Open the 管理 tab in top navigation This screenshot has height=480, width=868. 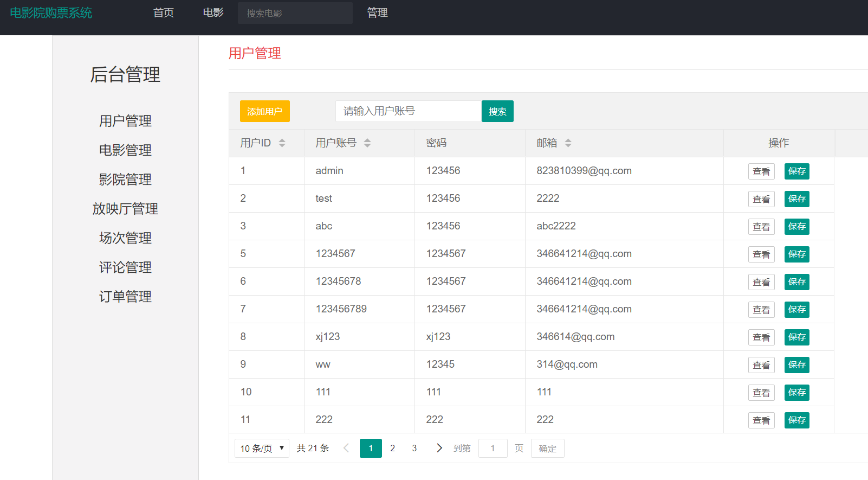tap(377, 12)
